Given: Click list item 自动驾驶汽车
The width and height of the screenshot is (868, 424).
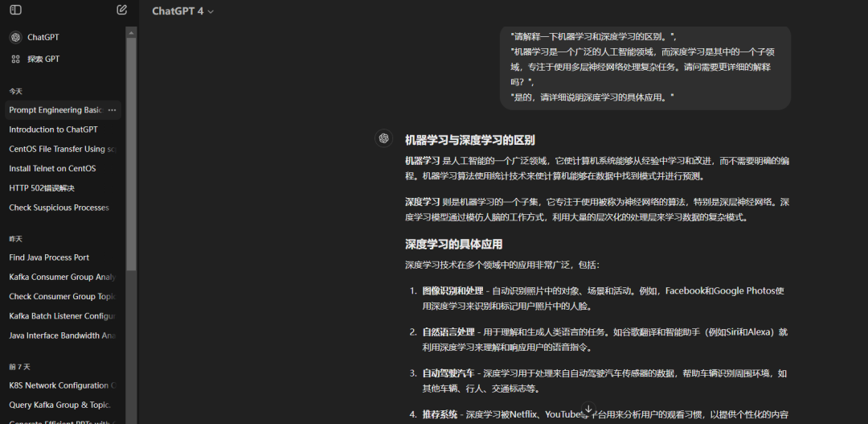Looking at the screenshot, I should [448, 374].
